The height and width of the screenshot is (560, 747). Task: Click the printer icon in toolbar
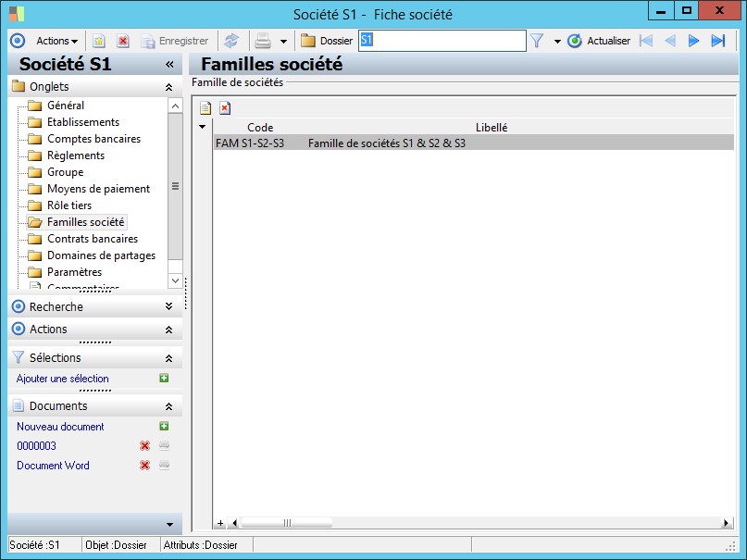(x=263, y=41)
